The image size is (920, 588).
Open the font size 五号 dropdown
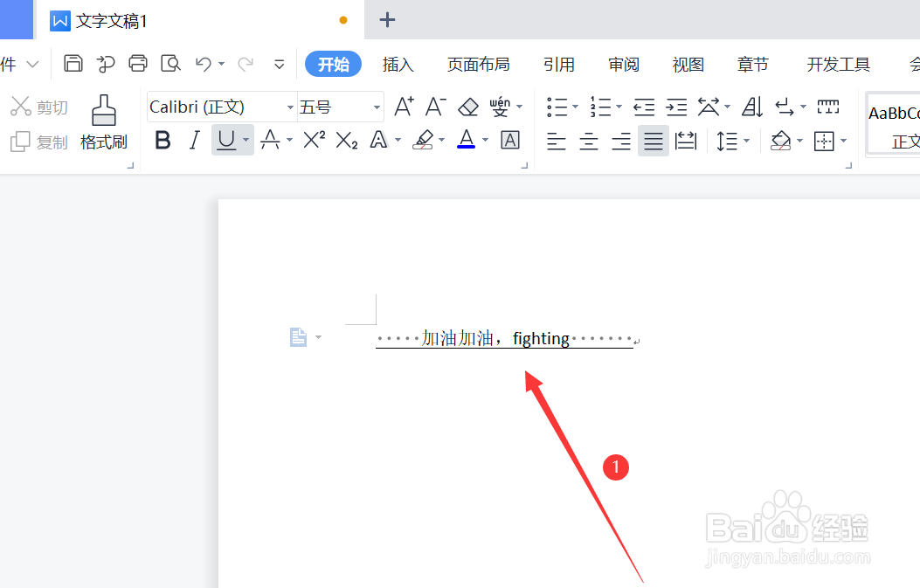377,107
